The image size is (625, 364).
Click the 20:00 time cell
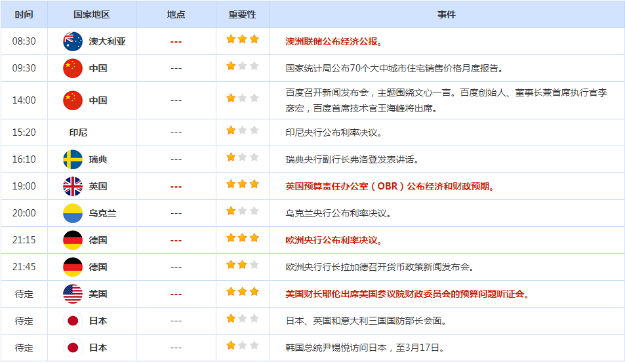click(x=24, y=213)
